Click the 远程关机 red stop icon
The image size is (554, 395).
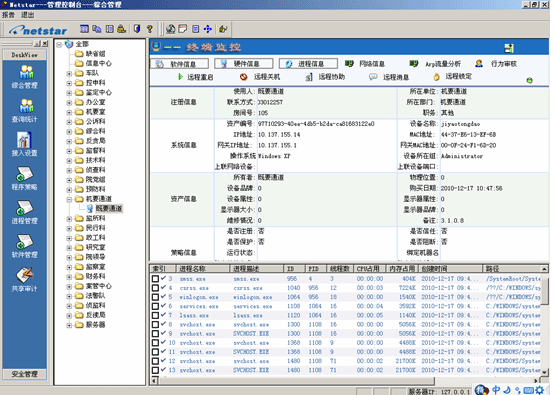[243, 77]
